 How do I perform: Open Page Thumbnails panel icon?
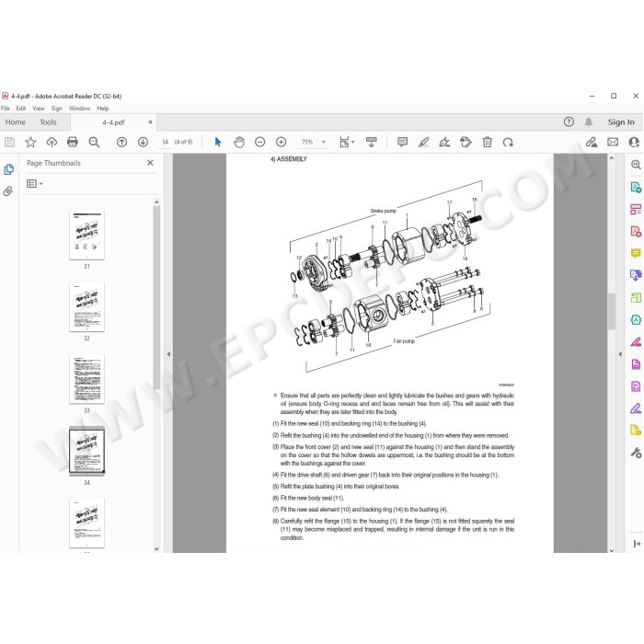pyautogui.click(x=8, y=169)
